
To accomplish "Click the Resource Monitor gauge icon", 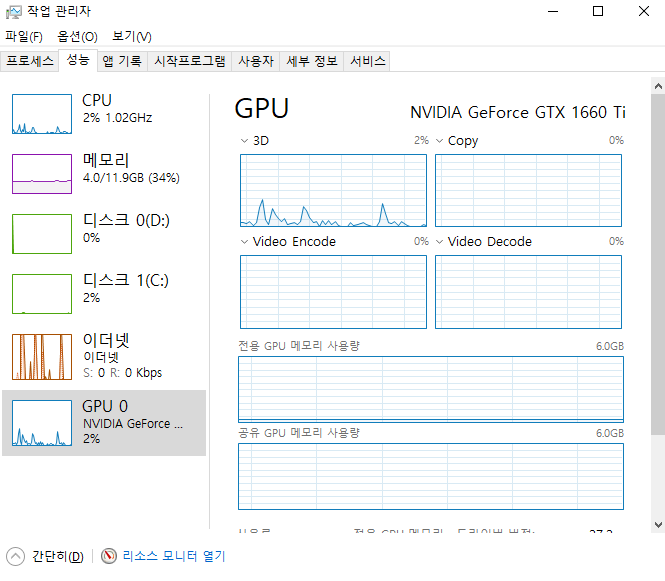I will [x=109, y=556].
